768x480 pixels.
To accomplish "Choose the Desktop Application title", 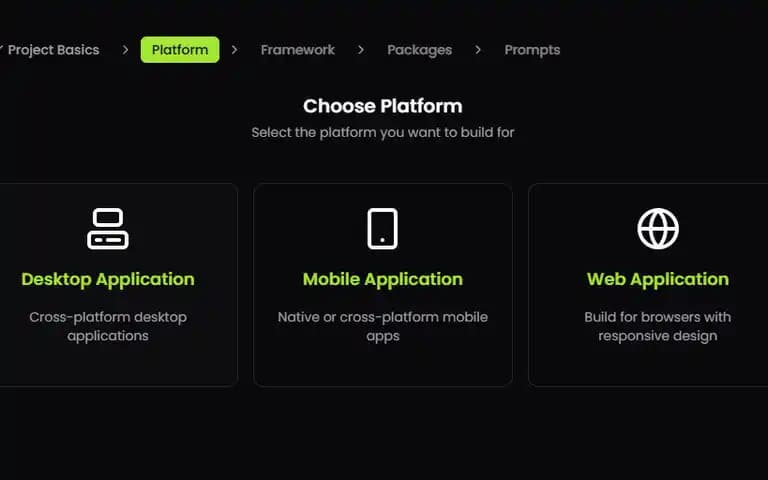I will 108,279.
